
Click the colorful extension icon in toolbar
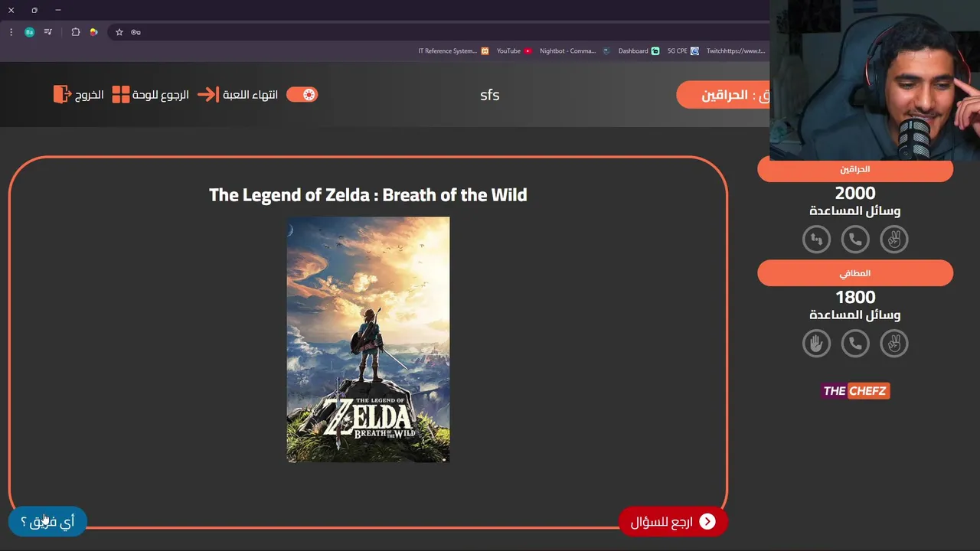coord(93,32)
